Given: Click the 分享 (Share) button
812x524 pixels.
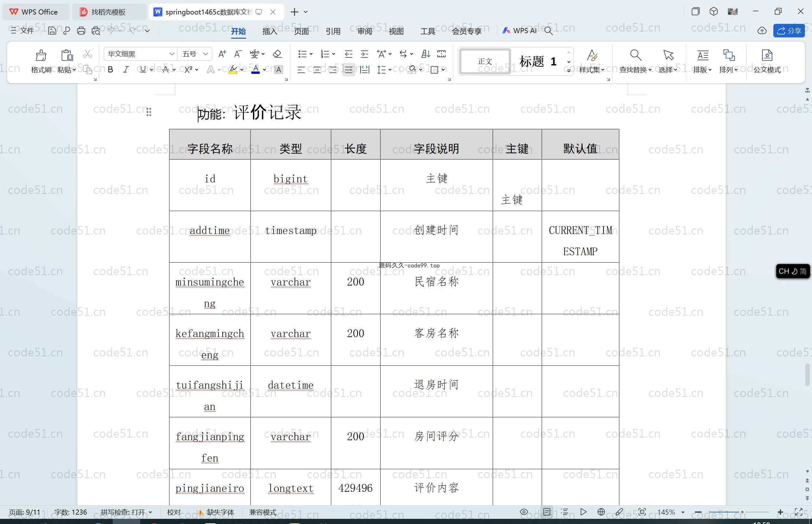Looking at the screenshot, I should (788, 31).
